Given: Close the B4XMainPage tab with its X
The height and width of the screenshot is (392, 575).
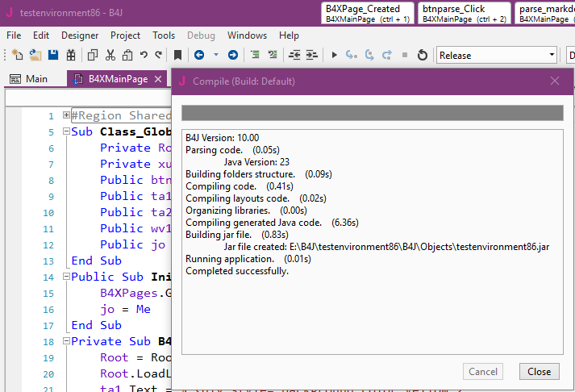Looking at the screenshot, I should click(158, 79).
